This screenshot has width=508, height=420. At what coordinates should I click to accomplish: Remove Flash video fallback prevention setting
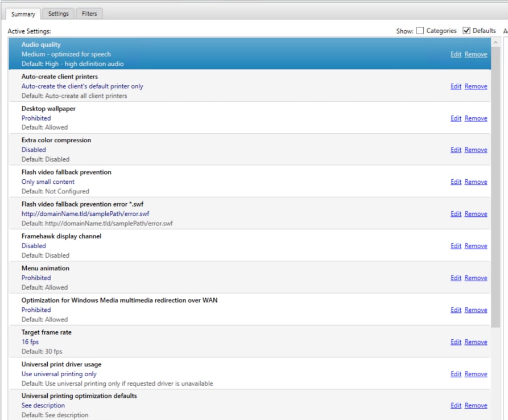(x=476, y=182)
